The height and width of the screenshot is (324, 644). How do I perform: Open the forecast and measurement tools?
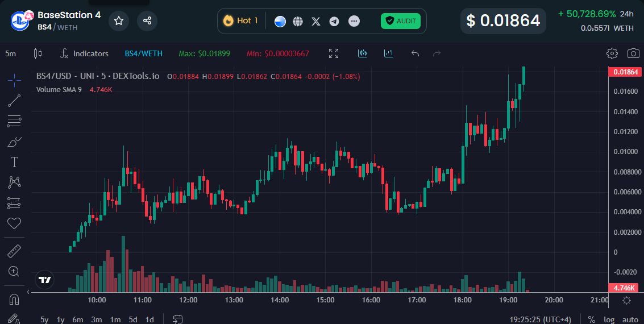(x=14, y=203)
